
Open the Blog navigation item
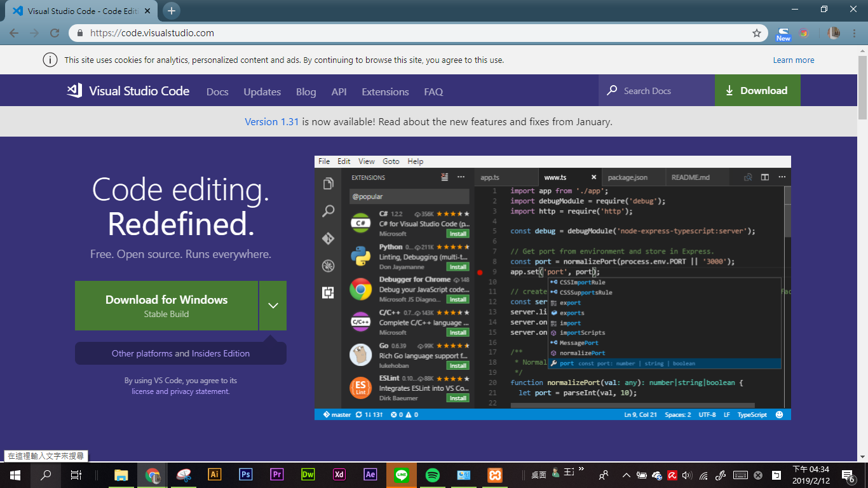click(306, 91)
